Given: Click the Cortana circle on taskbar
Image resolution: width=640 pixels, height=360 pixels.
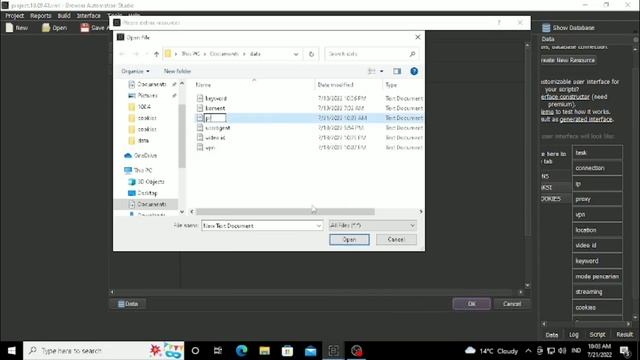Looking at the screenshot, I should [x=195, y=351].
